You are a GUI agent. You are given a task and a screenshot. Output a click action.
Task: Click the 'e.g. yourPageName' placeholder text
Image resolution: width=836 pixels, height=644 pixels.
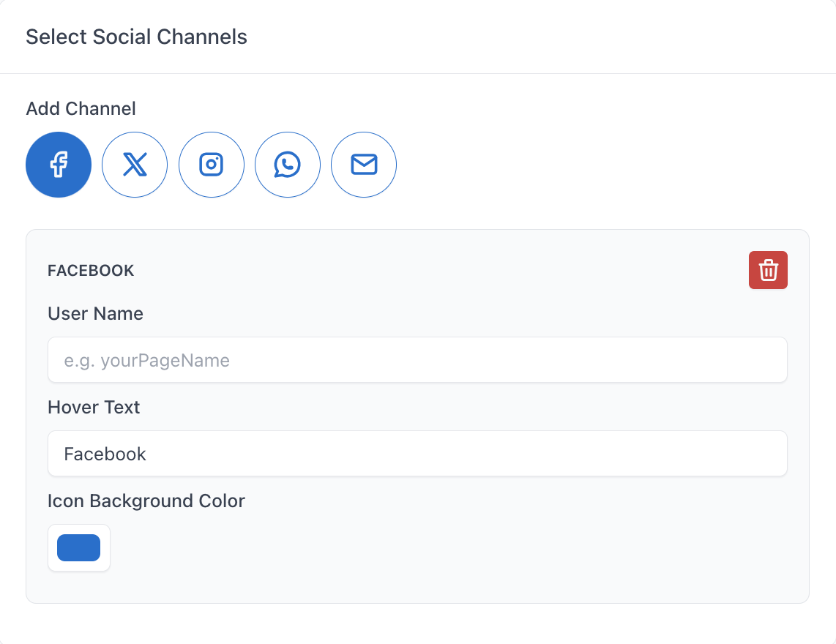pyautogui.click(x=146, y=360)
